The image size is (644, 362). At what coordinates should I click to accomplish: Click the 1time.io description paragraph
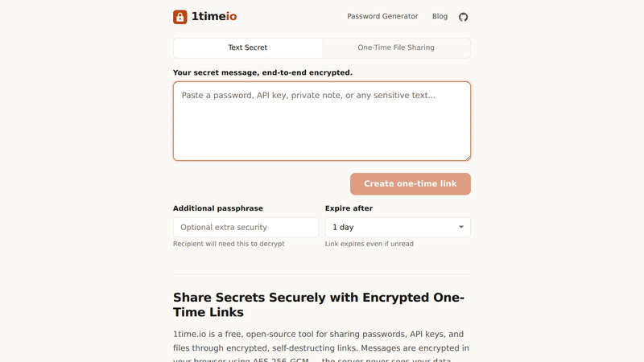pyautogui.click(x=321, y=346)
